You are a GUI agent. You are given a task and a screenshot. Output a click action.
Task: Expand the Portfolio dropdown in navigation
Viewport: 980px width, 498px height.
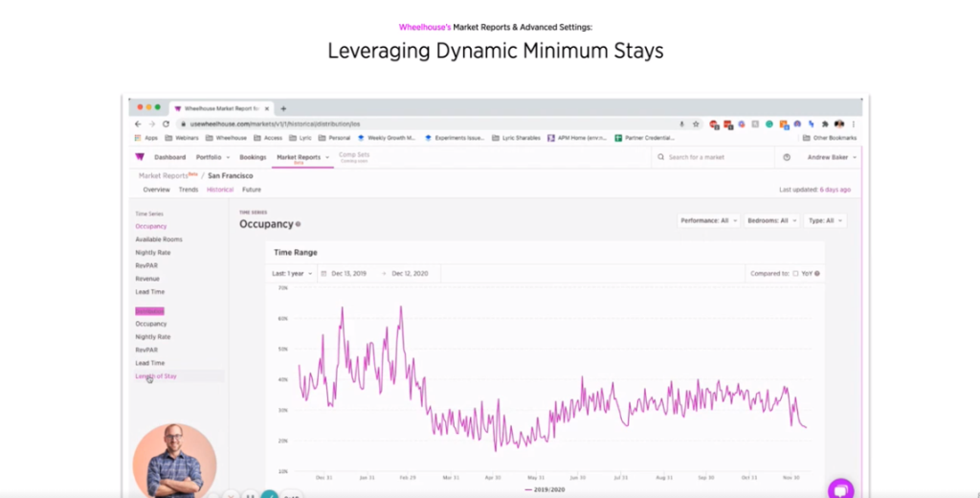click(212, 158)
